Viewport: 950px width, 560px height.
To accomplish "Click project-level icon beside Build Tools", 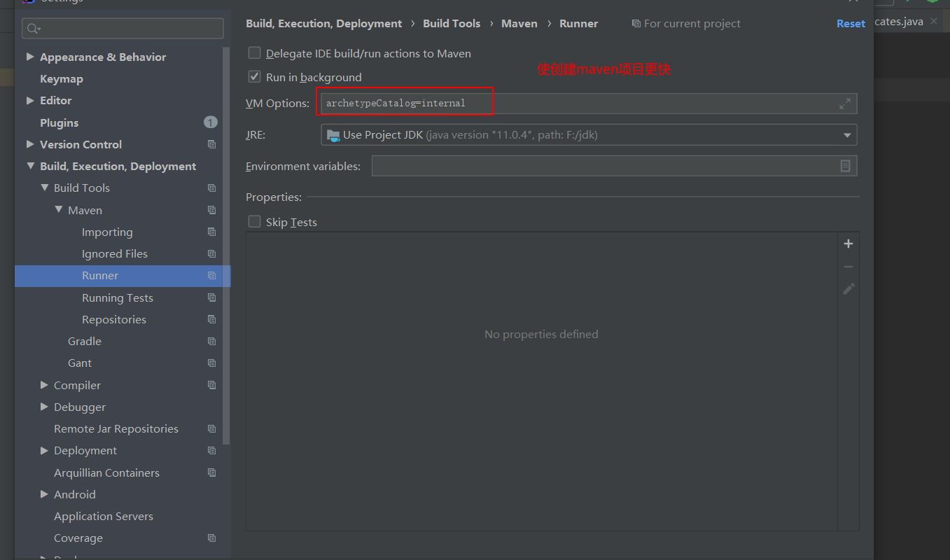I will [211, 188].
